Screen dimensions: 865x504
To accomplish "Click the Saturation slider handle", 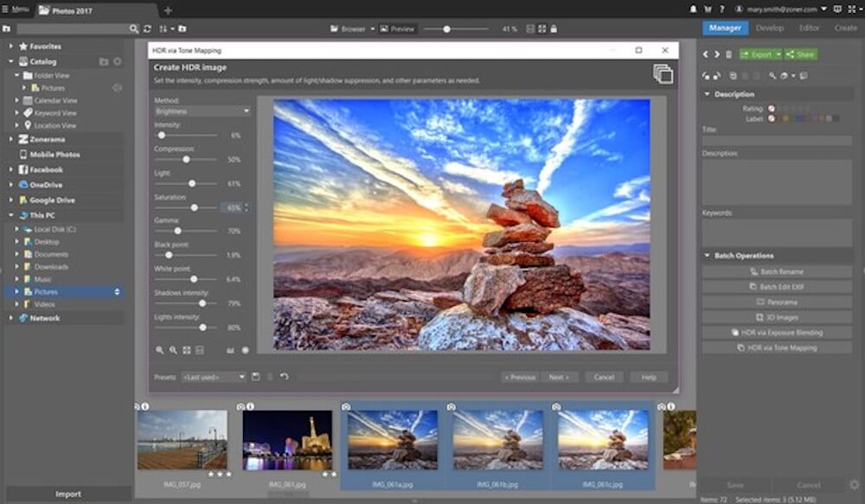I will pos(194,207).
